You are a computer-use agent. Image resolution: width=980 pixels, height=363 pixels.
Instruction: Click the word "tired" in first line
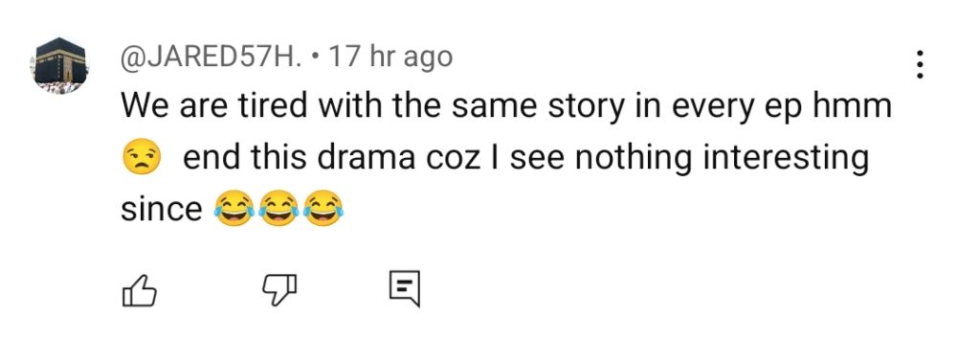click(x=271, y=107)
